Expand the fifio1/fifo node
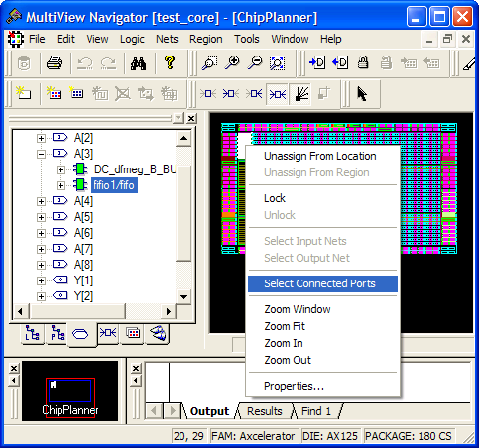The width and height of the screenshot is (479, 448). (60, 185)
